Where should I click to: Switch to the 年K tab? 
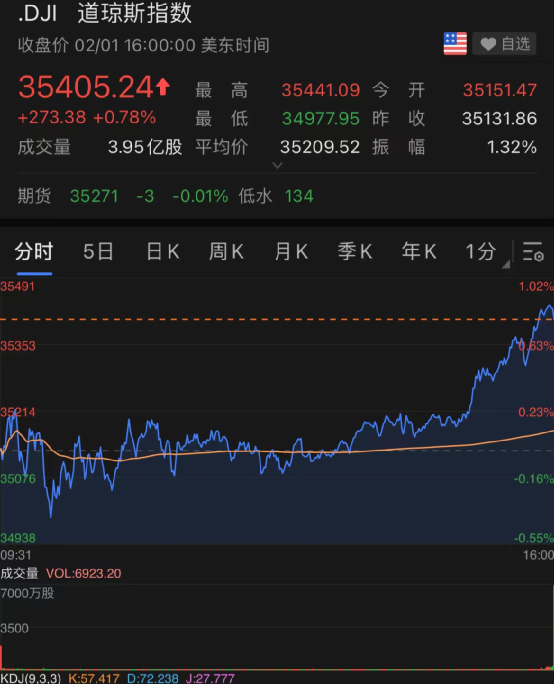tap(419, 252)
